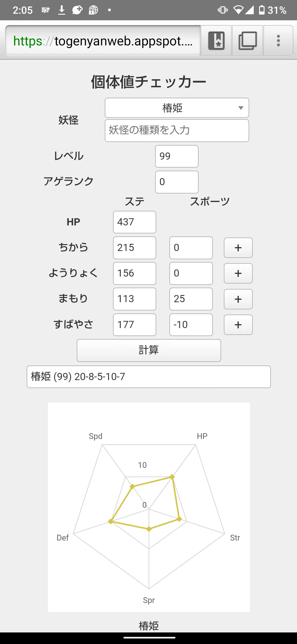Focus the yokai type search field
This screenshot has width=297, height=644.
[177, 130]
